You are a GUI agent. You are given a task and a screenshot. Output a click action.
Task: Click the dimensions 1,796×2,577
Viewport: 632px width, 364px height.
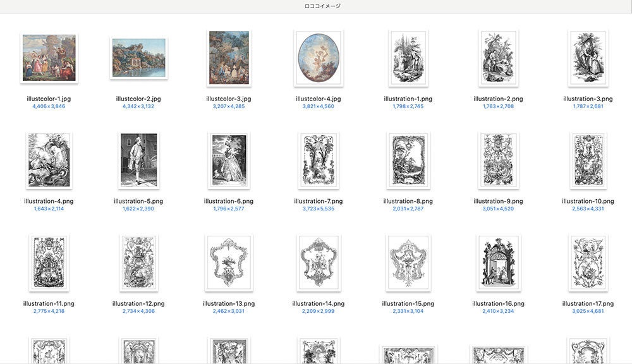[229, 209]
